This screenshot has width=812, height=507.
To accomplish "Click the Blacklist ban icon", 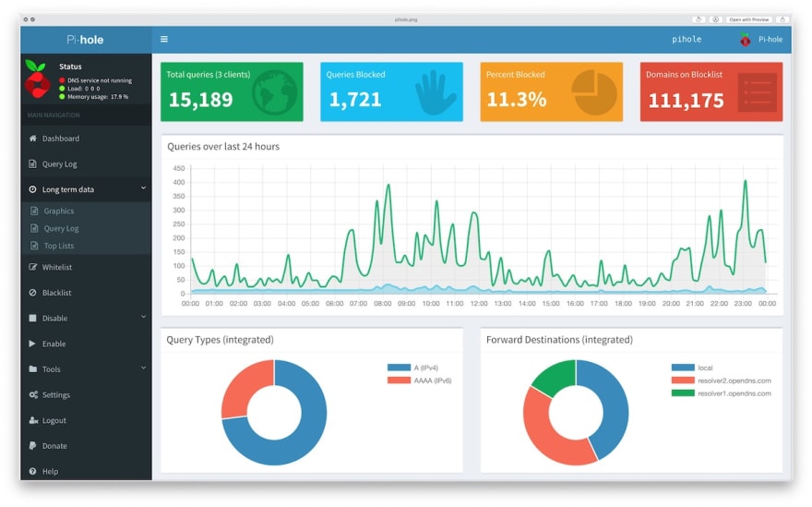I will click(33, 293).
